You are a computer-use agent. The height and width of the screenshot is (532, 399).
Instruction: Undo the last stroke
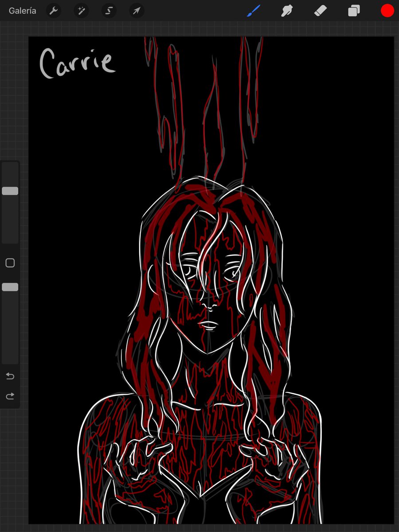[10, 376]
